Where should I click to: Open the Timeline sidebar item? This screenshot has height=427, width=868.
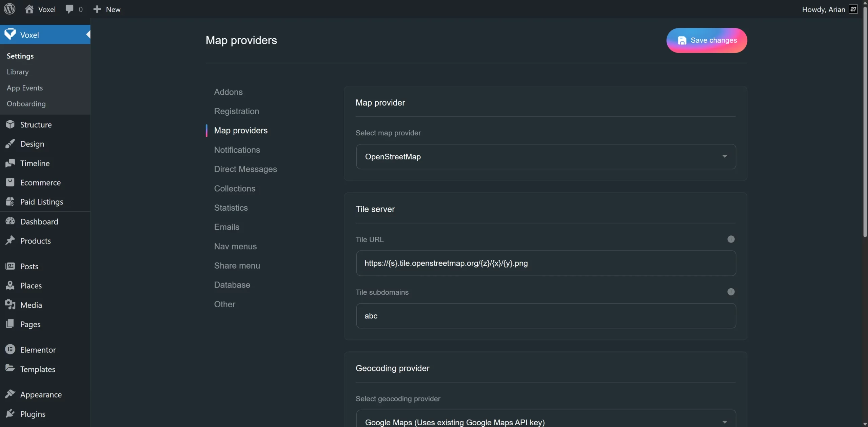35,163
